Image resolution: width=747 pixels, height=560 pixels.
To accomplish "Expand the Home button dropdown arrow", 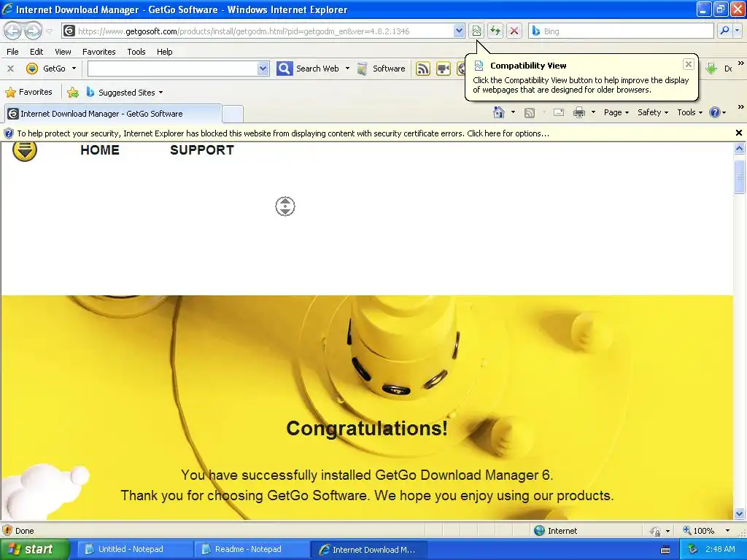I will click(x=513, y=112).
